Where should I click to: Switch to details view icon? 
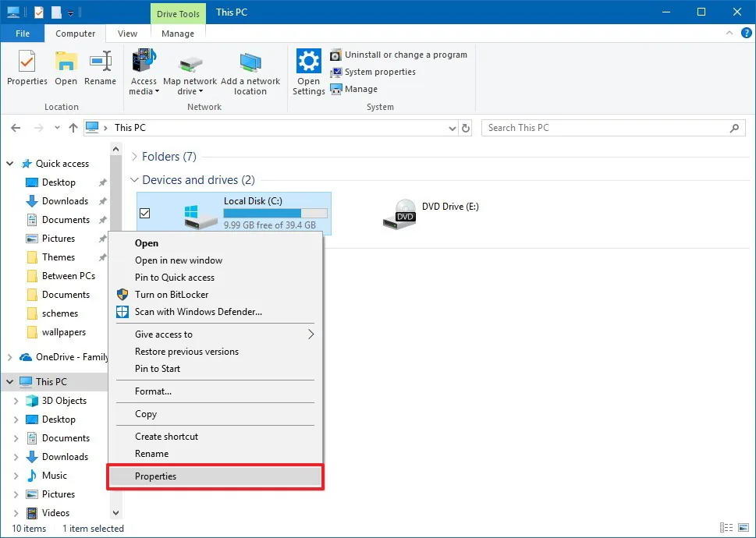[726, 528]
